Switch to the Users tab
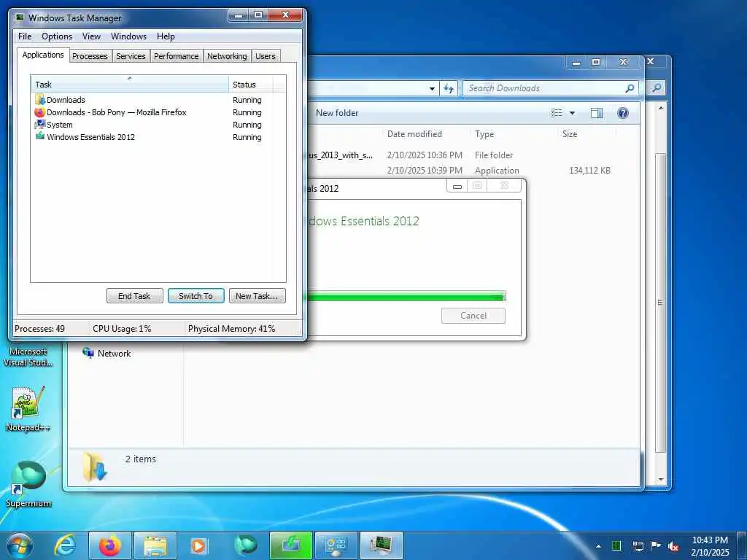Screen dimensions: 747x560 point(266,56)
